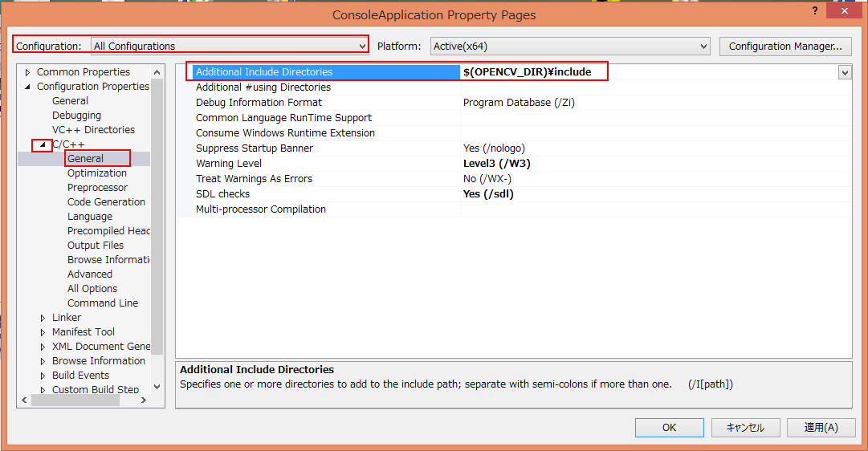Viewport: 868px width, 451px height.
Task: Select the All Options tree item
Action: point(92,288)
